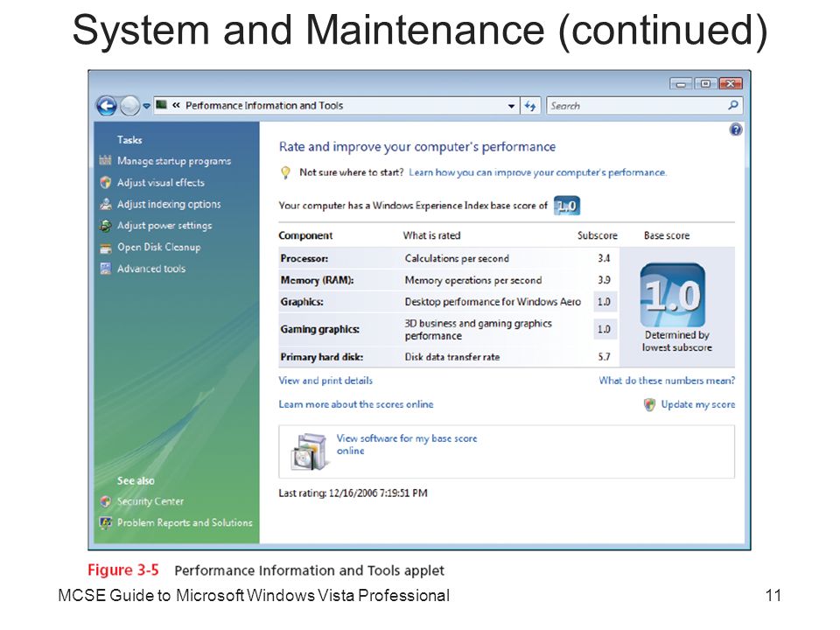Click the Refresh button beside address bar

pos(530,106)
